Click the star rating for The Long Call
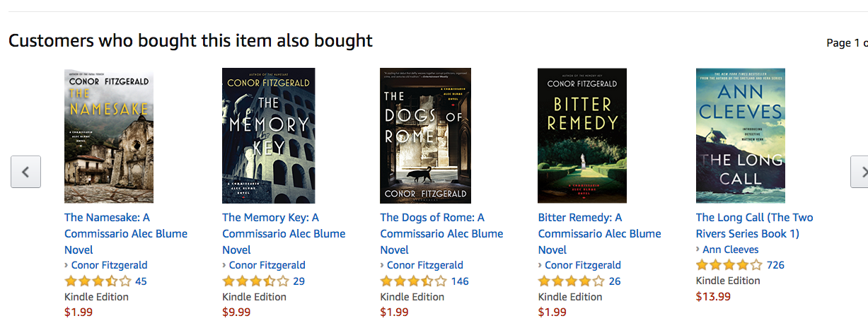The width and height of the screenshot is (868, 328). point(729,265)
